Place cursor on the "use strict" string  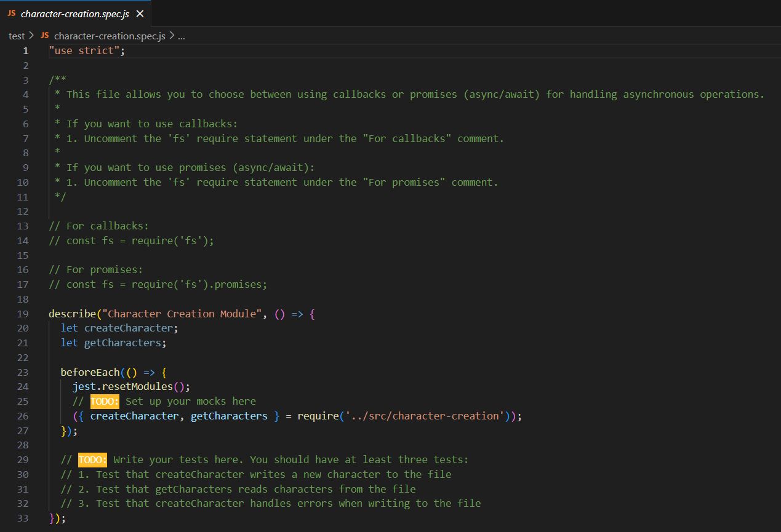84,51
